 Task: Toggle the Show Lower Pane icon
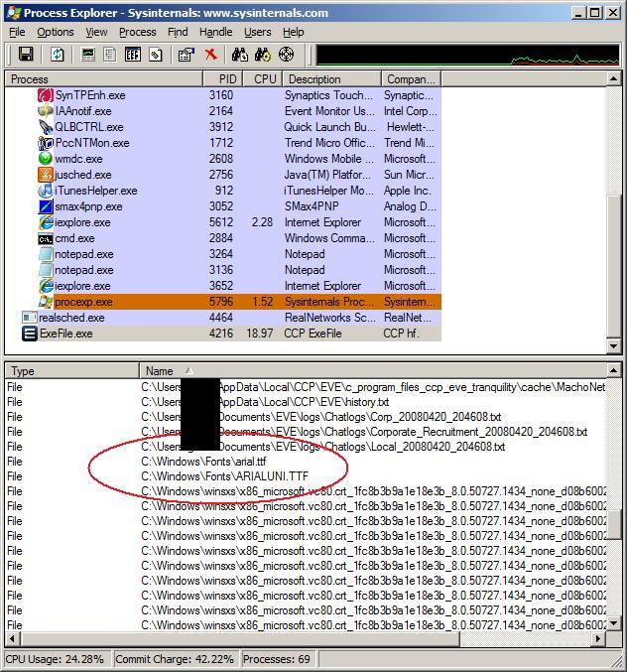(x=133, y=55)
